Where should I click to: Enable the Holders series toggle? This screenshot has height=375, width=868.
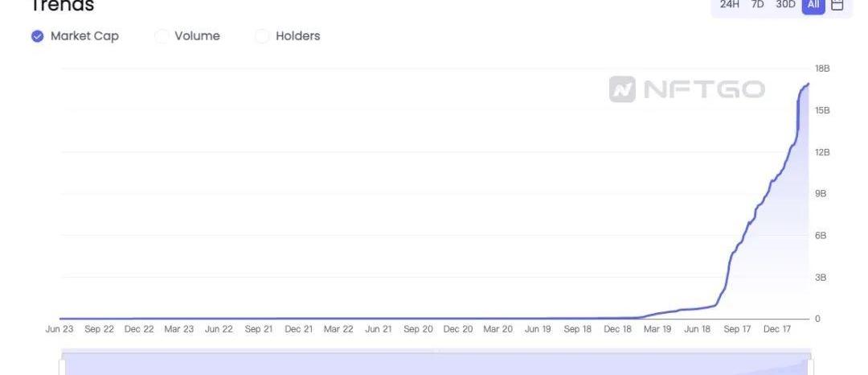click(x=263, y=36)
